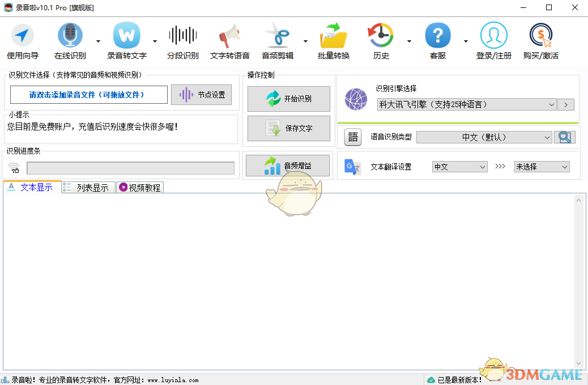Click the 已是最新版本 update status
The width and height of the screenshot is (588, 385).
point(459,380)
